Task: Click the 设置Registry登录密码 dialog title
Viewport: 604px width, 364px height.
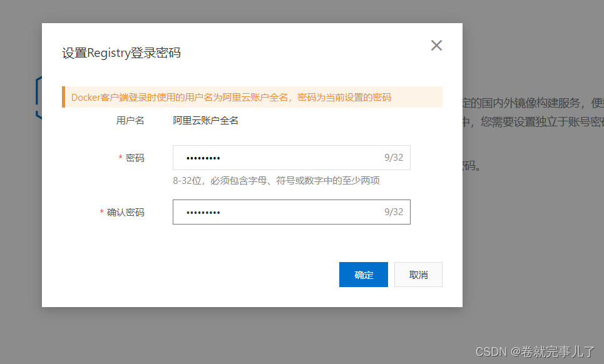Action: [x=120, y=53]
